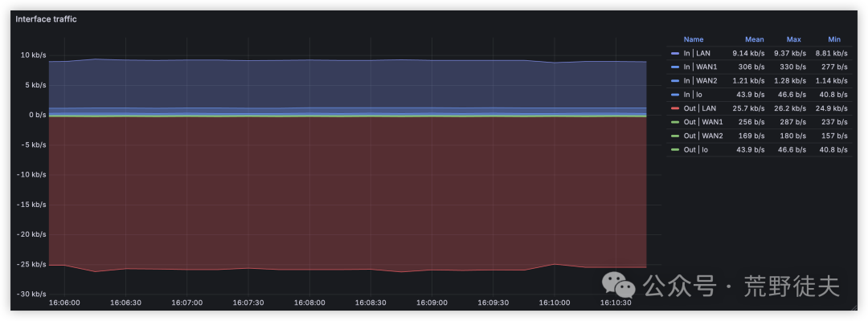Screen dimensions: 868x321
Task: Sort legend by the Min column header
Action: (x=833, y=39)
